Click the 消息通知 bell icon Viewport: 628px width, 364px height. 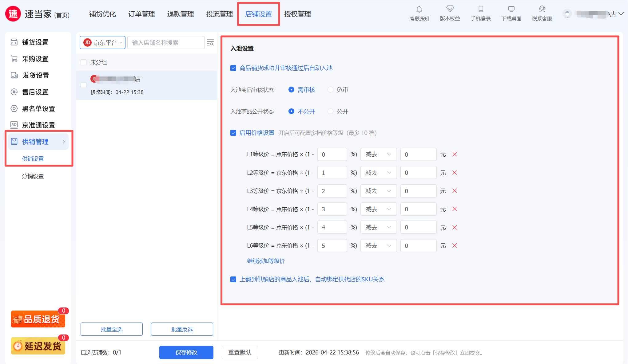click(x=419, y=9)
